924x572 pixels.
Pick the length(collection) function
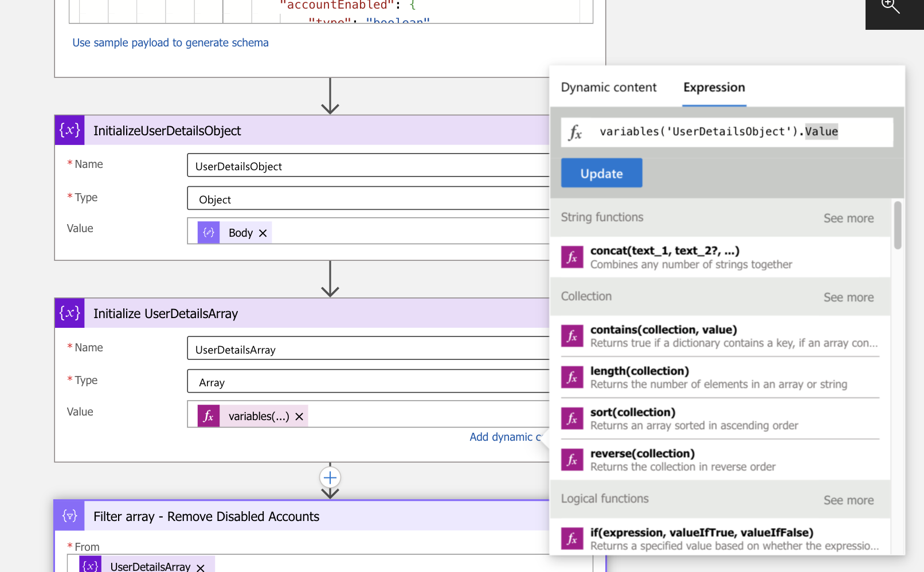639,371
